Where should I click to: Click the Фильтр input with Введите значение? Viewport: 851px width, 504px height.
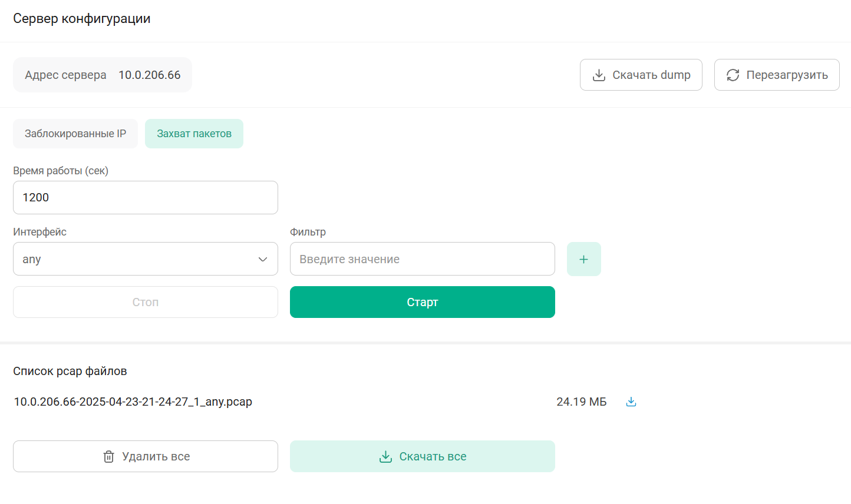pyautogui.click(x=422, y=259)
